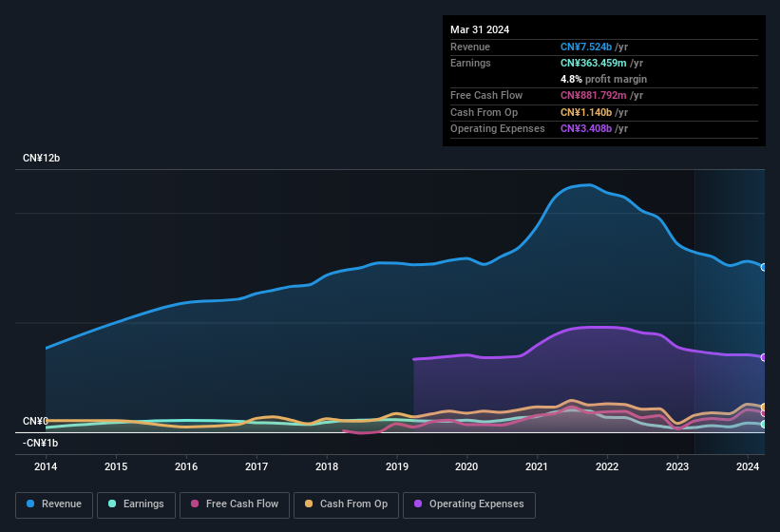
Task: Toggle the Operating Expenses legend button
Action: tap(469, 504)
